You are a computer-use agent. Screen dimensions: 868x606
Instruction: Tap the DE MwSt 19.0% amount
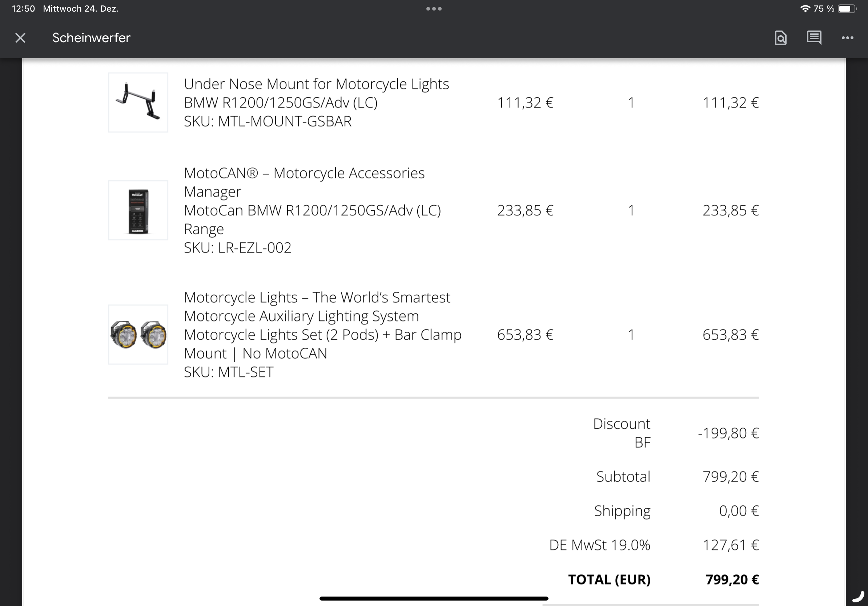coord(730,545)
